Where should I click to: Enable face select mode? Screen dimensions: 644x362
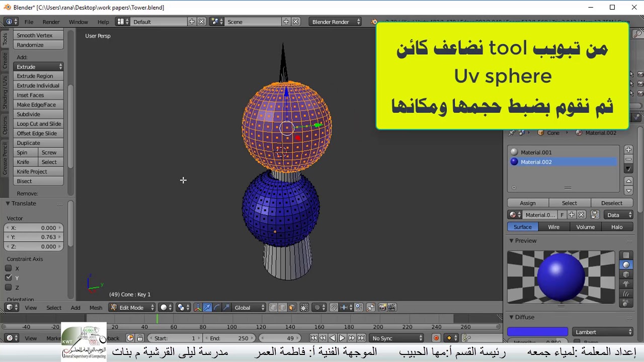click(x=292, y=307)
